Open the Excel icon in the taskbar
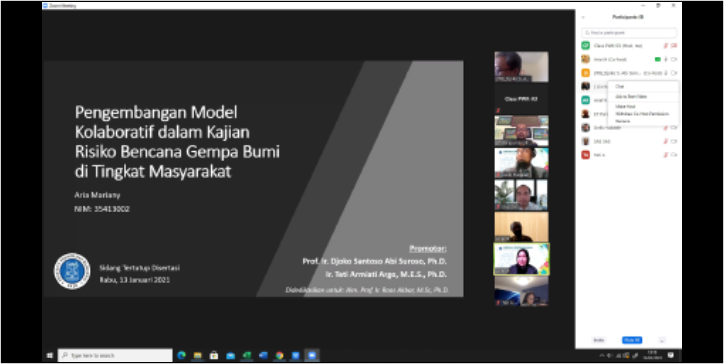 pos(247,355)
